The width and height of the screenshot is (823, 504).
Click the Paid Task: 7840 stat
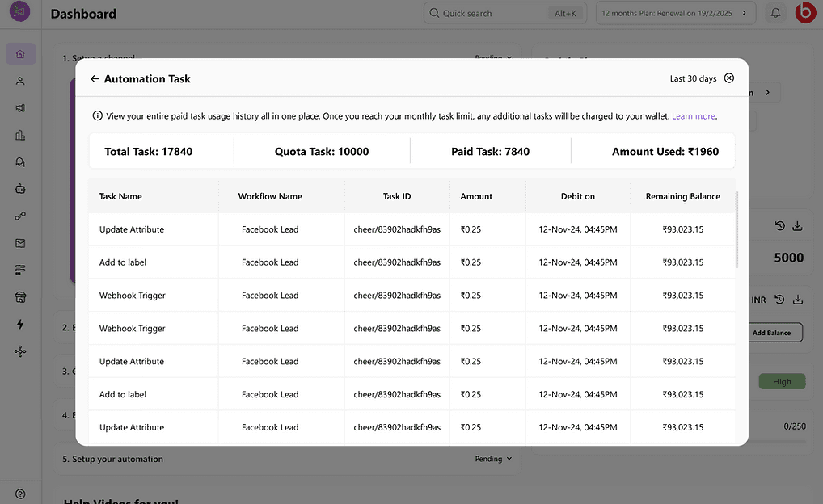pyautogui.click(x=490, y=152)
